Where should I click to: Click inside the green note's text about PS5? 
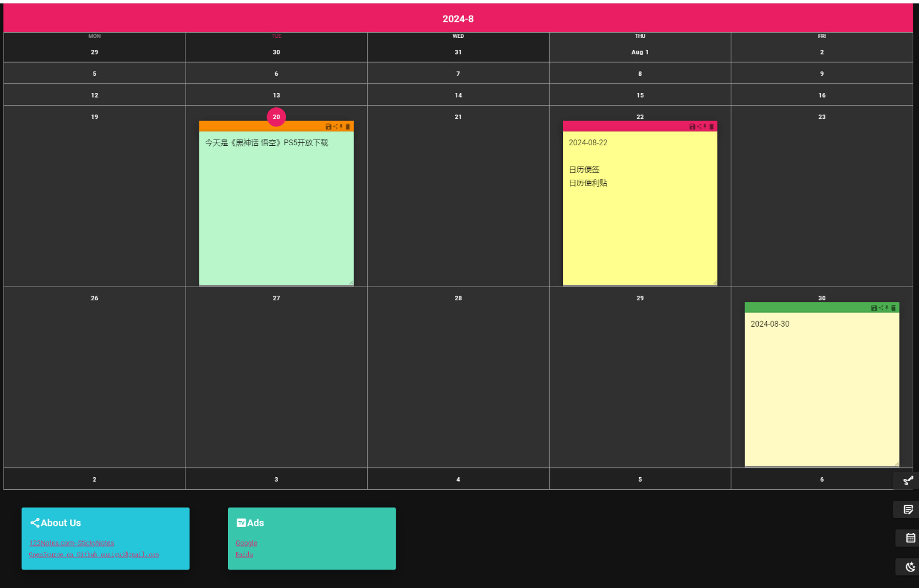click(x=267, y=143)
